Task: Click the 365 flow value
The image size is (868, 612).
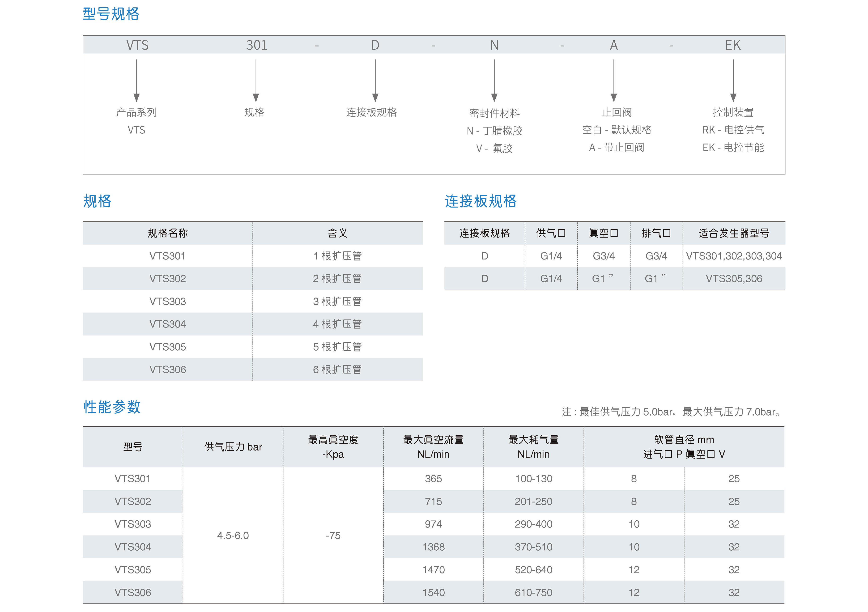Action: coord(433,479)
